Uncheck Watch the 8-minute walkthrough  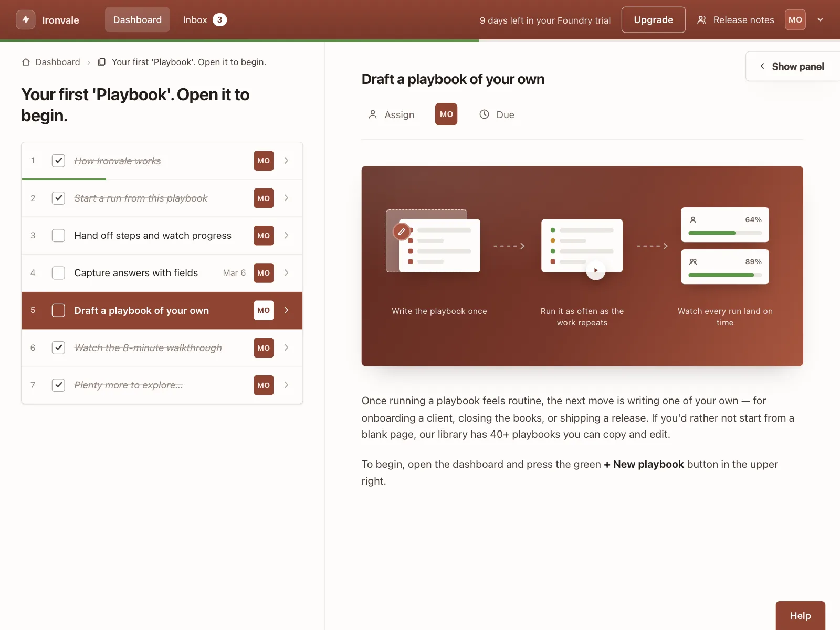58,348
